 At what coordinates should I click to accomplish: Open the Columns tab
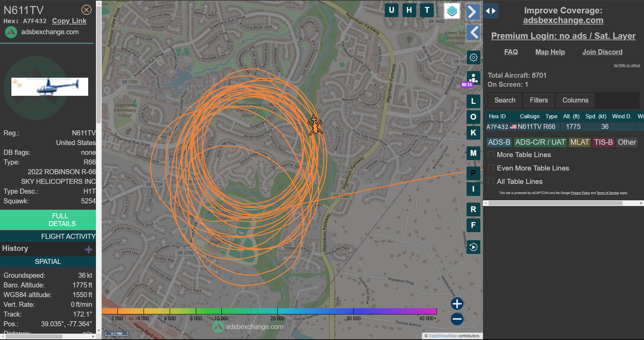click(575, 100)
